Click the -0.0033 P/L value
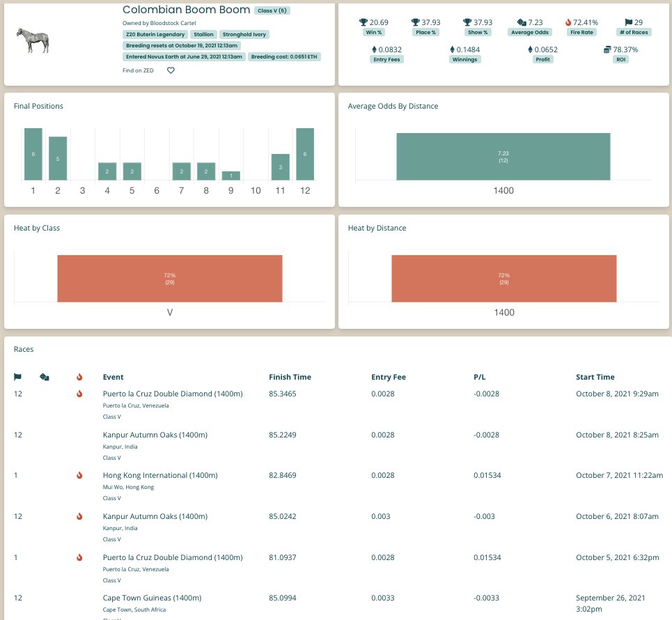This screenshot has height=620, width=672. click(487, 598)
